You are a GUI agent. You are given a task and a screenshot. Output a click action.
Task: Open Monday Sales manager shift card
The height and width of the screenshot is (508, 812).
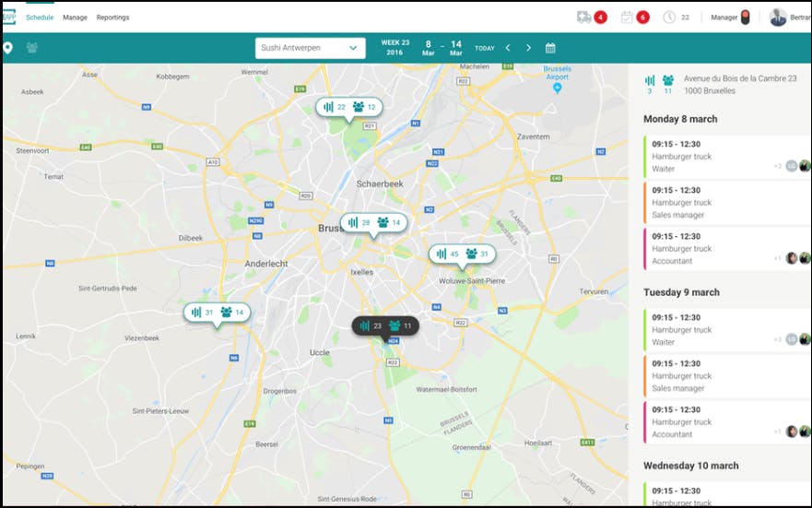pos(727,203)
